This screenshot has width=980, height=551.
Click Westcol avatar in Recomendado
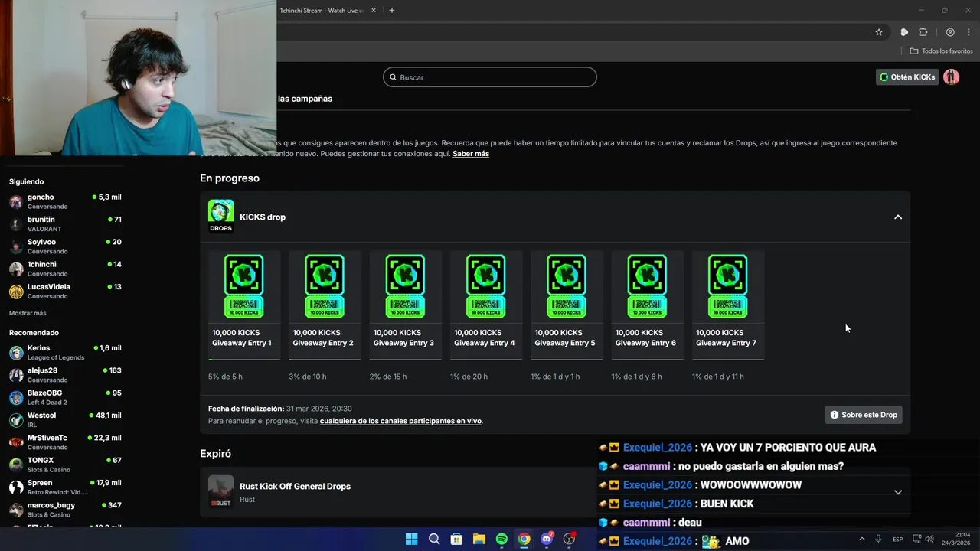[x=16, y=420]
